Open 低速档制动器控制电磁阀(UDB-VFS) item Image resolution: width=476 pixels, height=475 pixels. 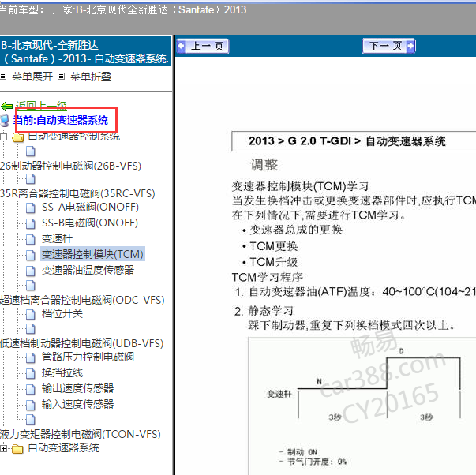(81, 343)
